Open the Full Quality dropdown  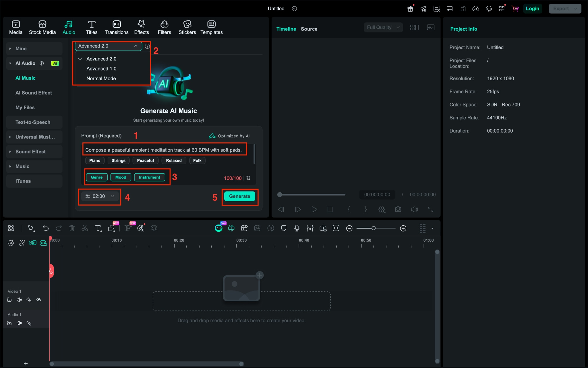pos(383,27)
